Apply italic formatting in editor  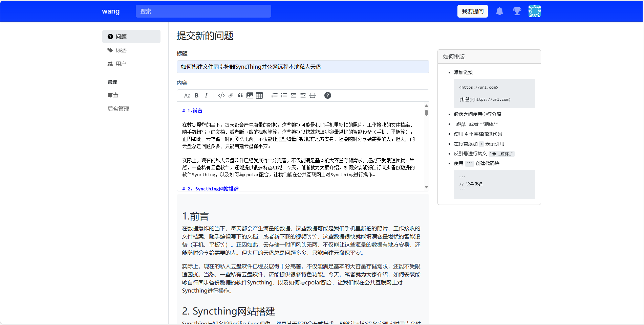pos(206,95)
